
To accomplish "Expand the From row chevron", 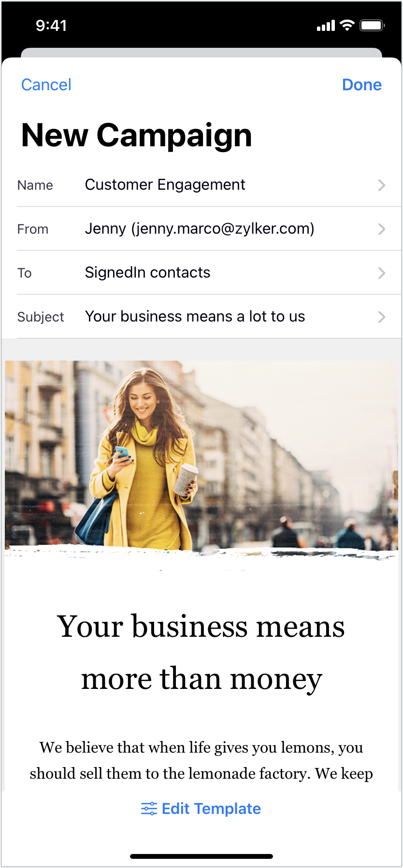I will [x=382, y=229].
